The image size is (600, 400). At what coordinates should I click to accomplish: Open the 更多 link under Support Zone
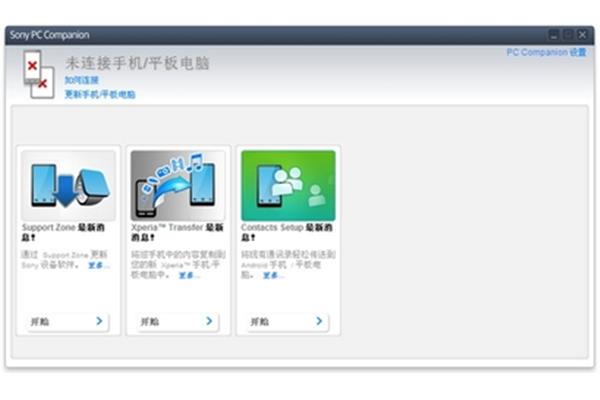tap(98, 265)
